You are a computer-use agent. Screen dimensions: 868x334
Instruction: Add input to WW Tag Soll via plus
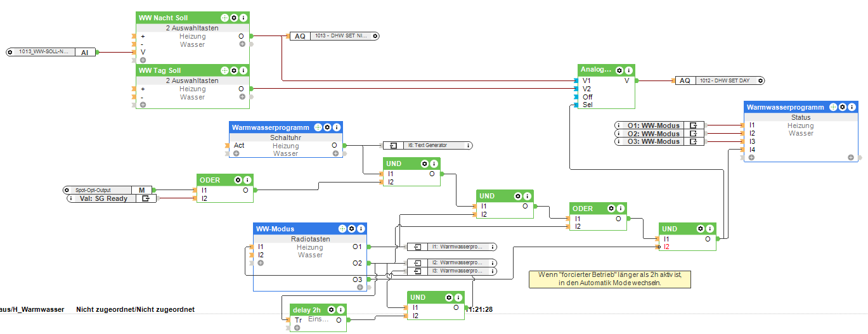tap(143, 105)
